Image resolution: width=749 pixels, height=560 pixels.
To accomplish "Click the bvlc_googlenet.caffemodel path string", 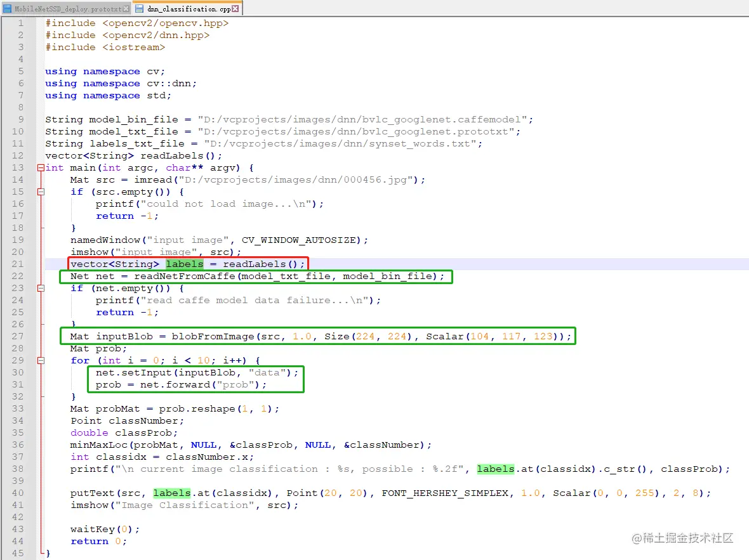I will pyautogui.click(x=362, y=119).
